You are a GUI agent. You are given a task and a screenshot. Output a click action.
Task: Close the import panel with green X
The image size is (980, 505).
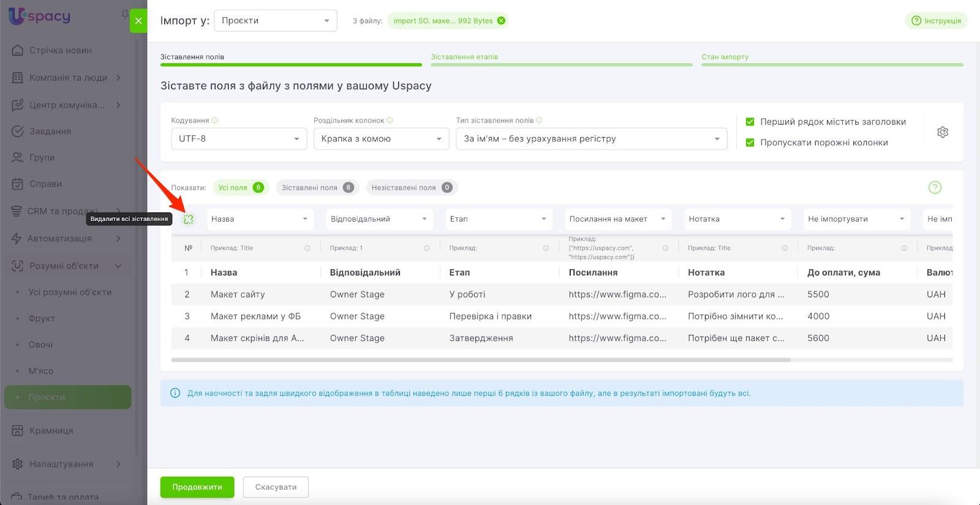pos(138,21)
